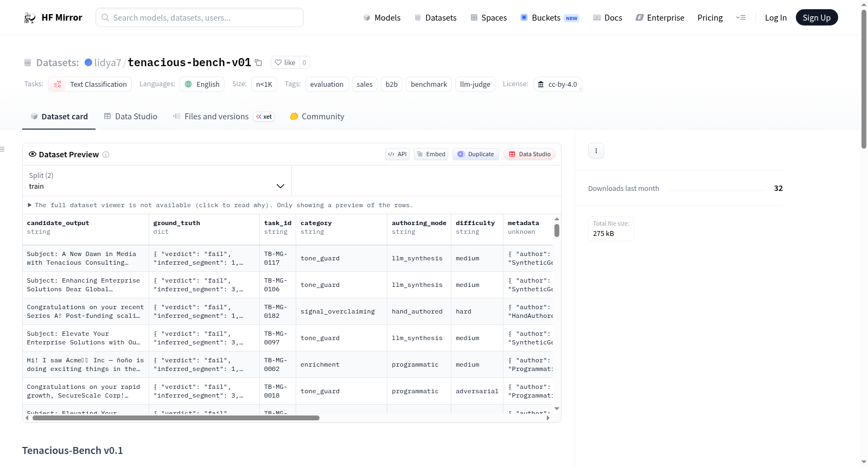Image resolution: width=868 pixels, height=467 pixels.
Task: Open the Models page
Action: click(x=382, y=18)
